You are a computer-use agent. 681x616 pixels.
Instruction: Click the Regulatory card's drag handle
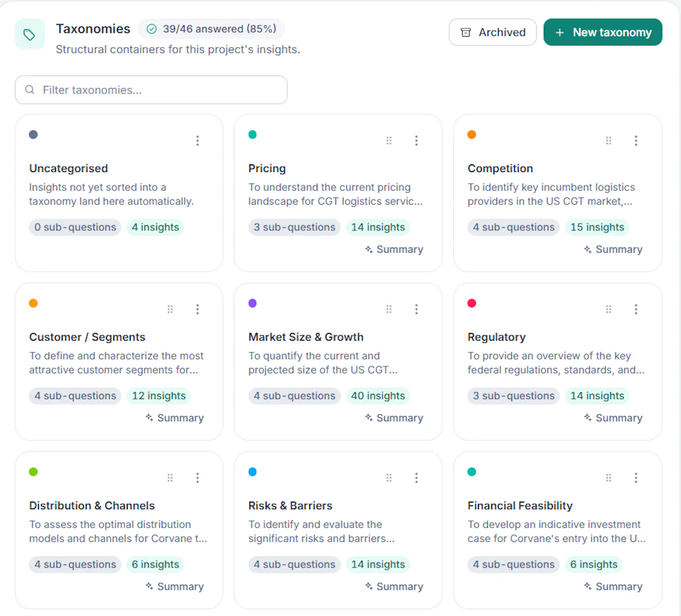pos(609,309)
